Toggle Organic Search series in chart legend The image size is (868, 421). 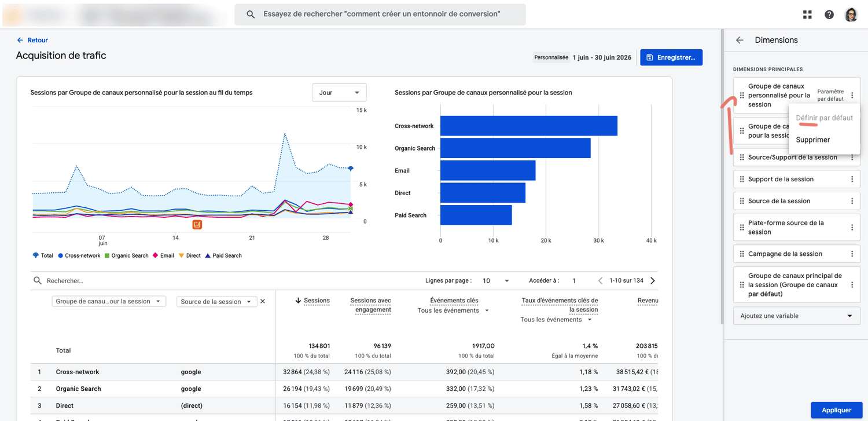click(126, 255)
